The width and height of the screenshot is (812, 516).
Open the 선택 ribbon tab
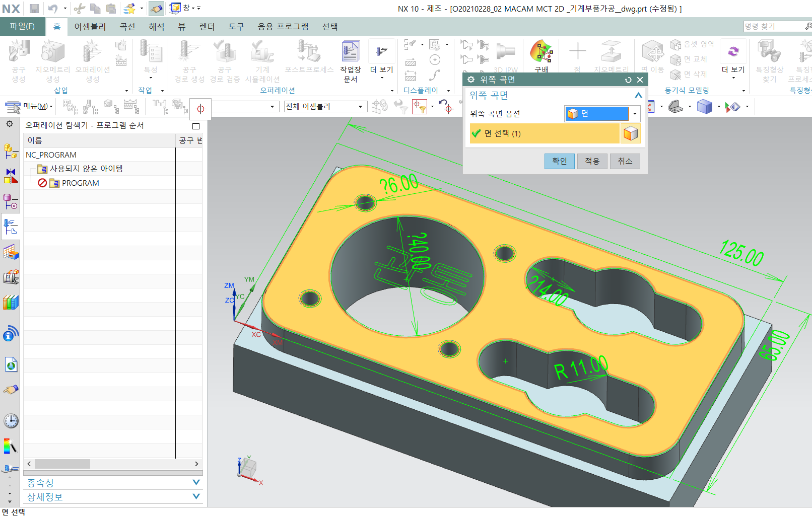[330, 27]
